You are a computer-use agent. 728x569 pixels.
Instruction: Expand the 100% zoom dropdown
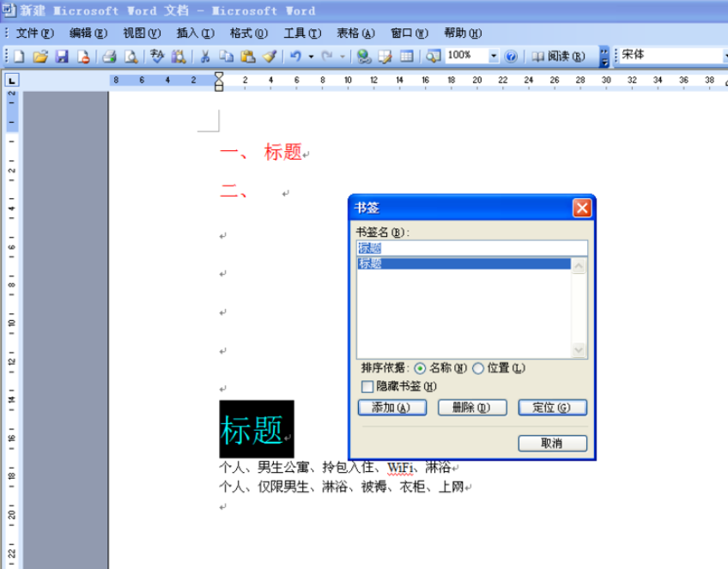coord(494,56)
